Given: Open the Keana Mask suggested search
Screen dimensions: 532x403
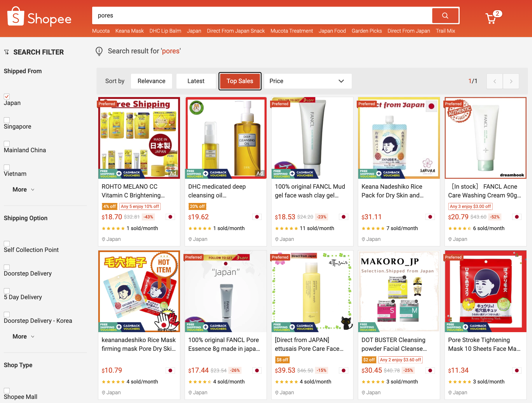Looking at the screenshot, I should click(x=129, y=31).
